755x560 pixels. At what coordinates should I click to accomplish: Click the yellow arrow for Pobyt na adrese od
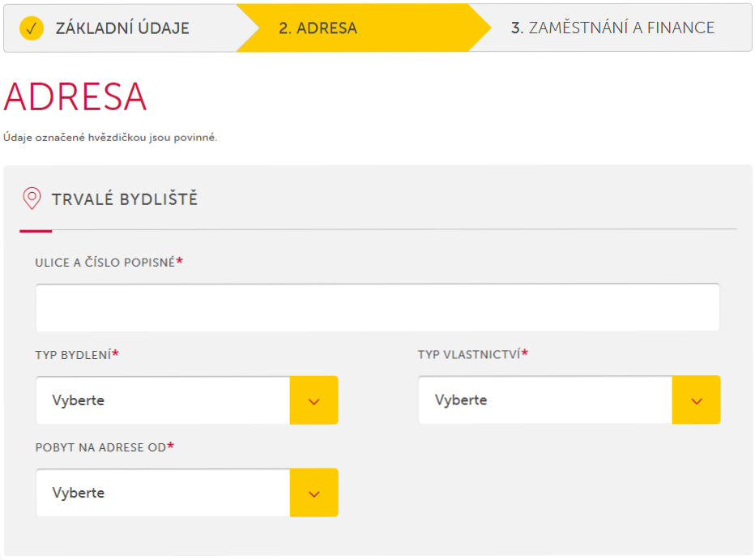[314, 493]
